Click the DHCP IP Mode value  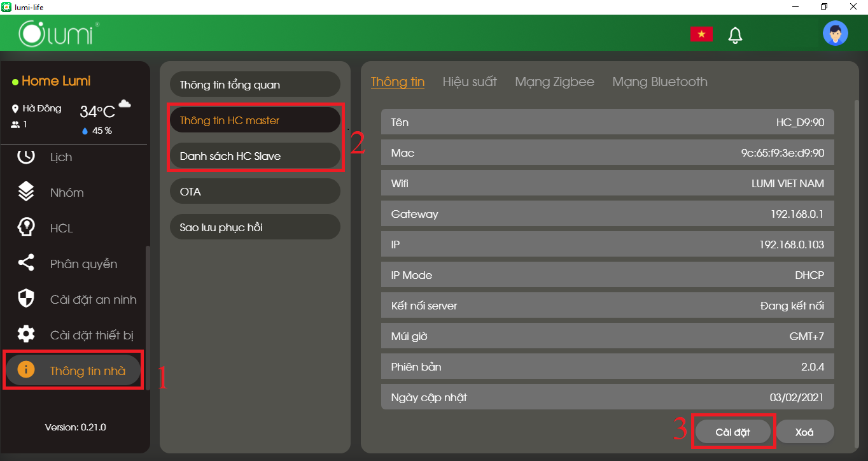(x=809, y=275)
